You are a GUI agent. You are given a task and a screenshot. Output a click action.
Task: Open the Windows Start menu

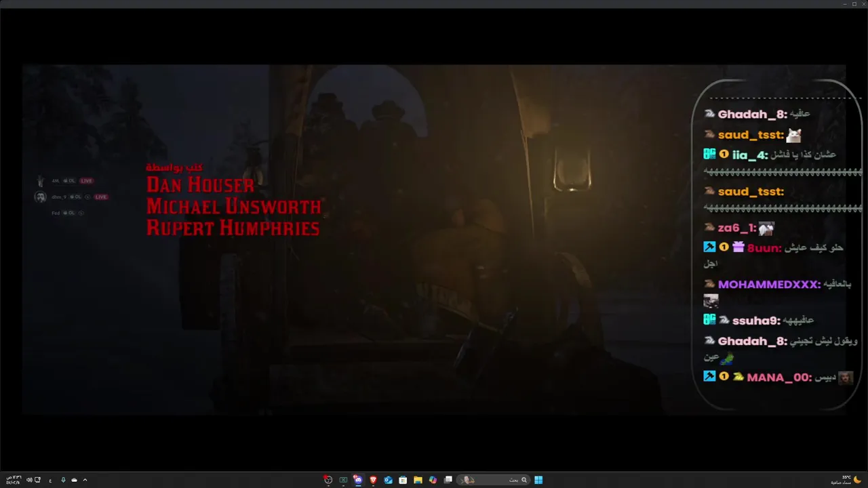tap(538, 480)
